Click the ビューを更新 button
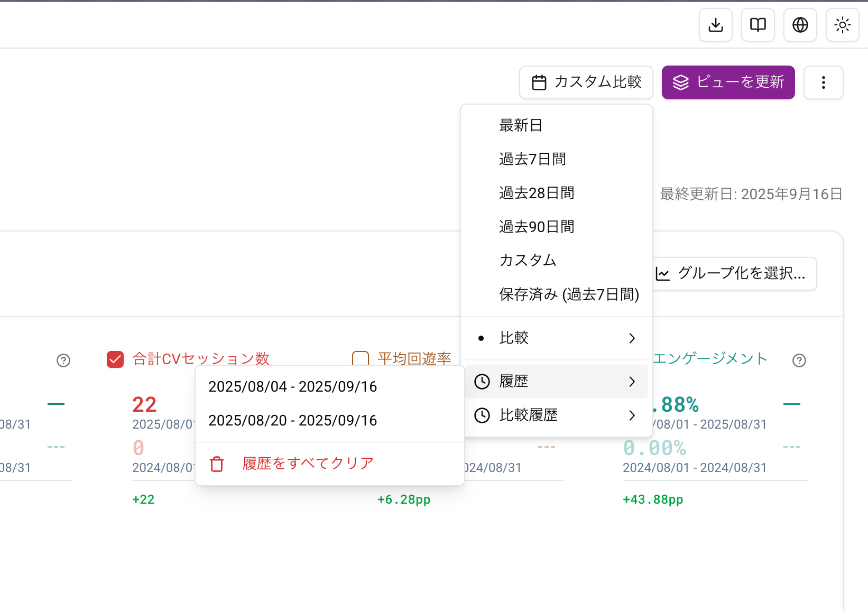Viewport: 868px width, 611px height. point(728,82)
